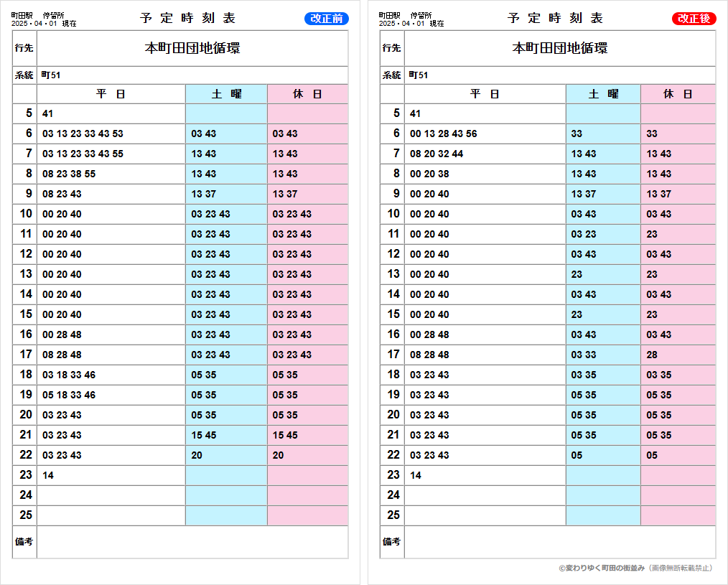Viewport: 728px width, 585px height.
Task: Click holiday "03 35" in 改正後 hour 18
Action: pyautogui.click(x=659, y=375)
